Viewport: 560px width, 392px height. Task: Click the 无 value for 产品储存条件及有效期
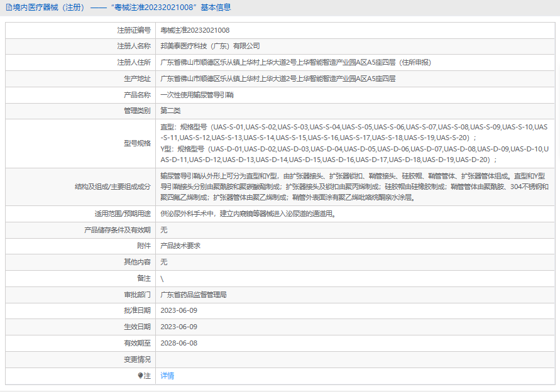pyautogui.click(x=164, y=231)
